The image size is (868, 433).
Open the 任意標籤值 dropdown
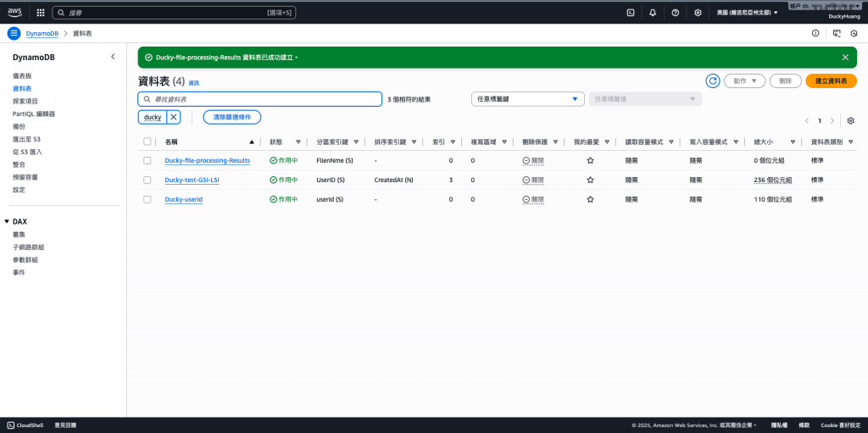[x=645, y=99]
